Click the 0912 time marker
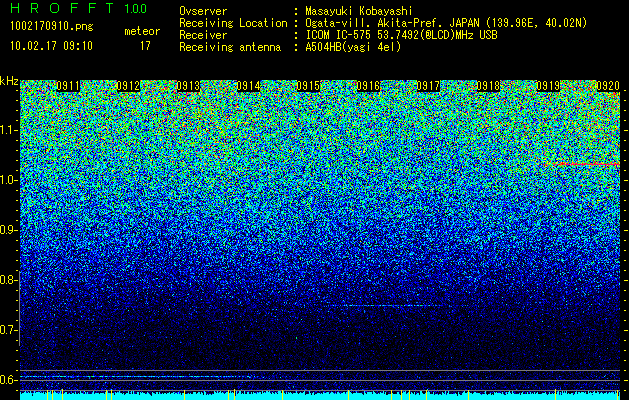The width and height of the screenshot is (629, 400). [128, 86]
